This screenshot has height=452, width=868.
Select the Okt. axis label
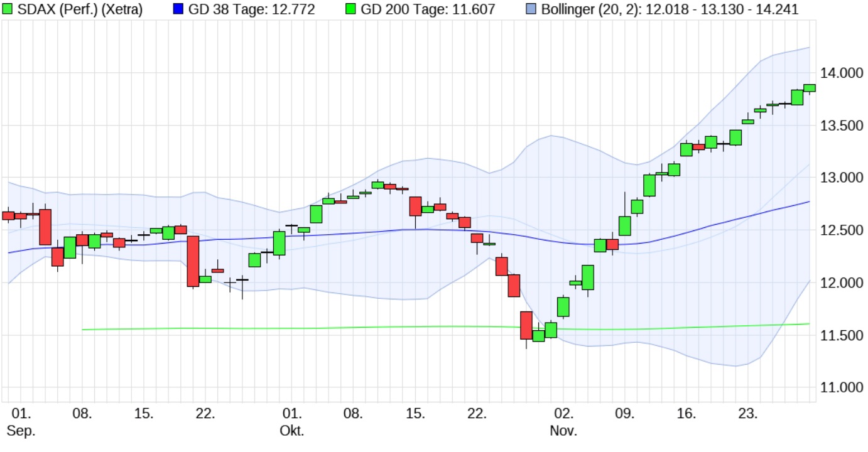[x=292, y=431]
